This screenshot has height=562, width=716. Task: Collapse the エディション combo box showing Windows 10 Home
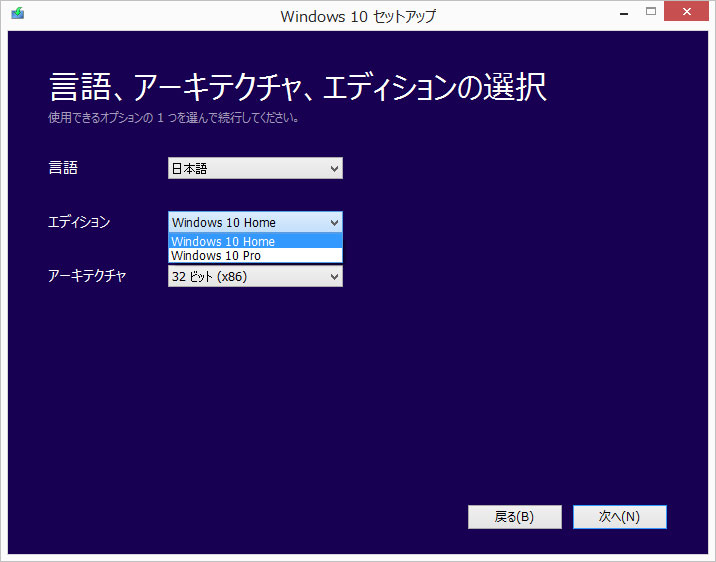click(255, 222)
